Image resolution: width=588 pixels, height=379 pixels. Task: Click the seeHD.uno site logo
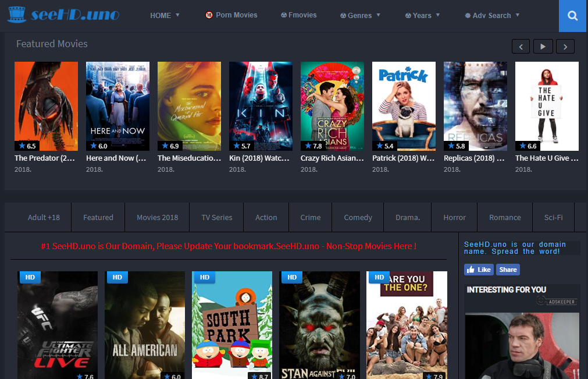[x=63, y=15]
